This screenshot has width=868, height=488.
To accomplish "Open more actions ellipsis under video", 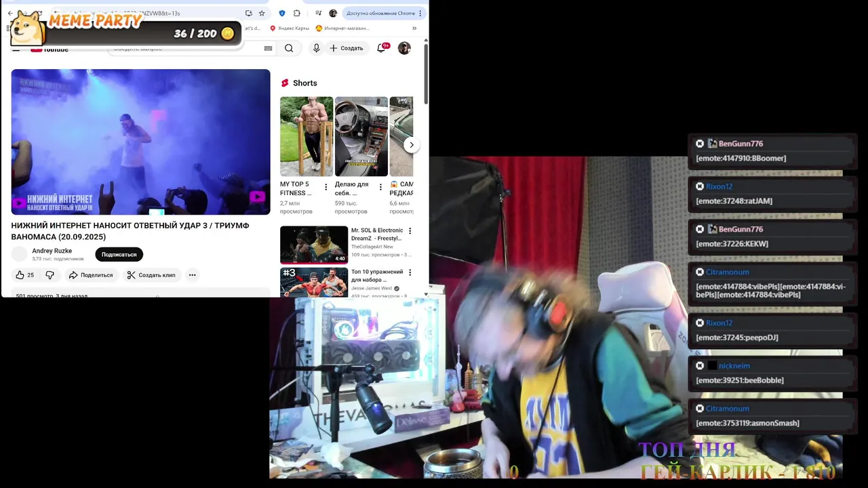I will 193,275.
